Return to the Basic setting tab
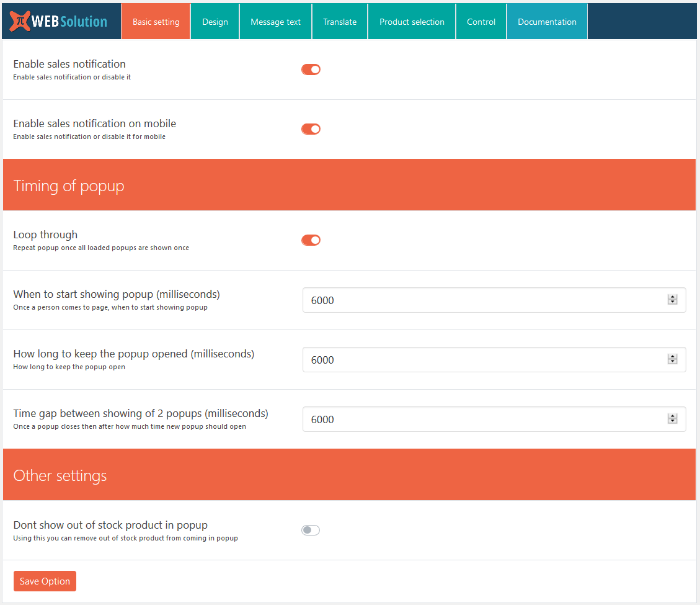Screen dimensions: 700x605 point(155,21)
